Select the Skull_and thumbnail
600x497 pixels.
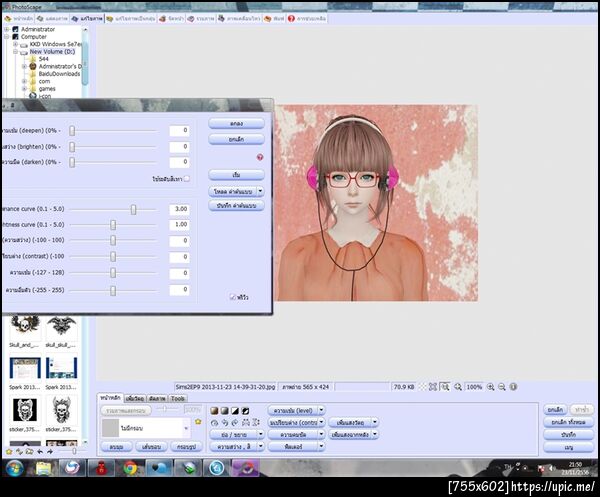pos(25,331)
